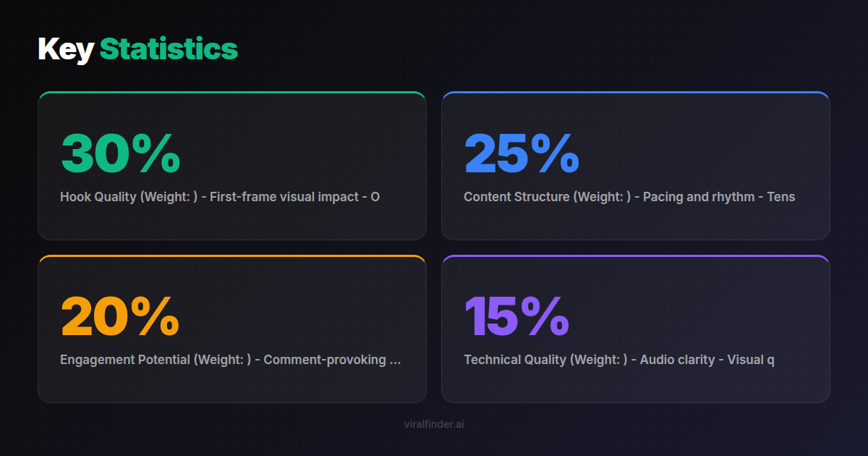The image size is (868, 456).
Task: Click "Pacing and rhythm" phrase
Action: tap(699, 197)
